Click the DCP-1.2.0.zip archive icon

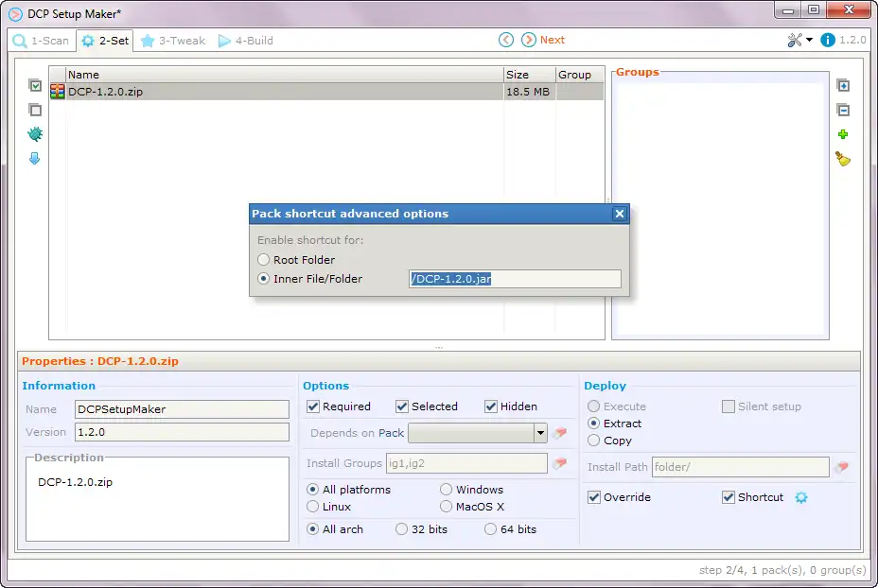point(57,91)
